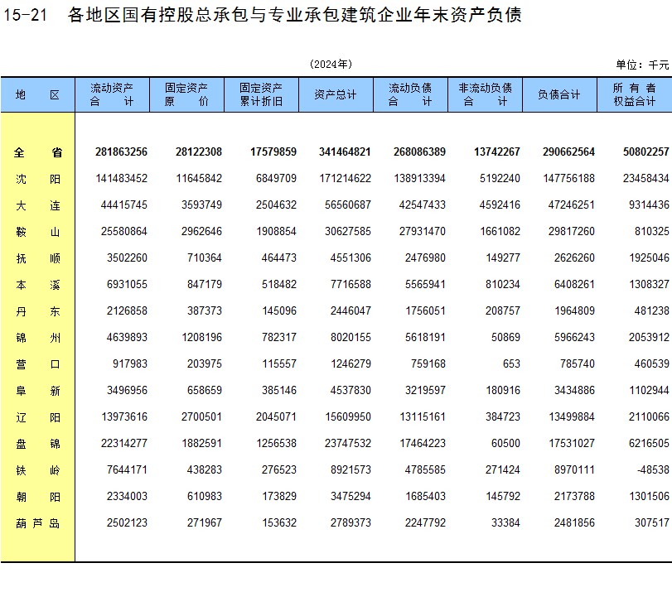Click the 全省 total assets value 341464821

click(345, 152)
